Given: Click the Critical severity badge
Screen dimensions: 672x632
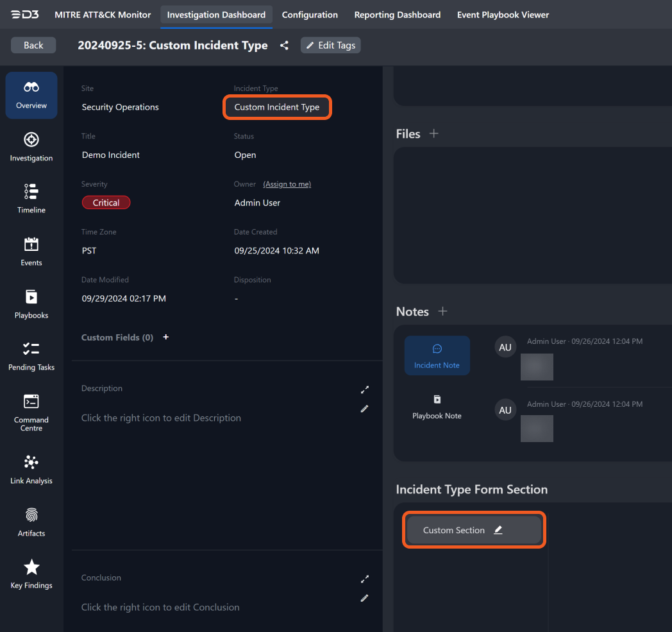Looking at the screenshot, I should pyautogui.click(x=106, y=203).
